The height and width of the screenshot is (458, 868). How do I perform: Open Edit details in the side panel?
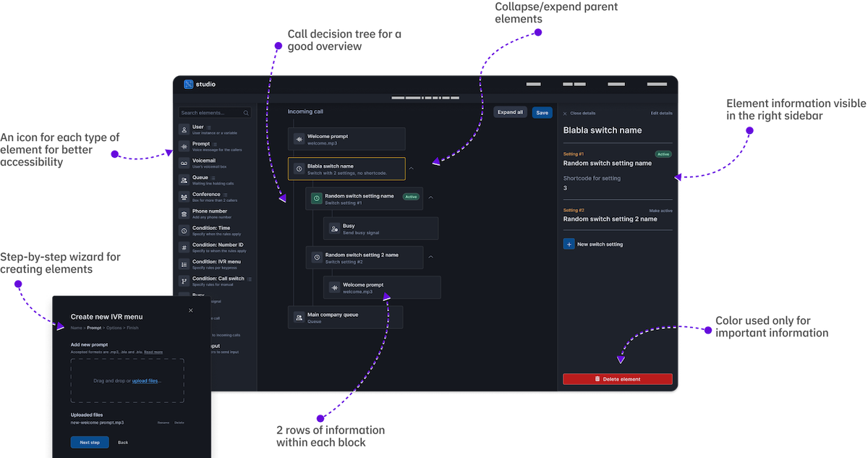660,113
